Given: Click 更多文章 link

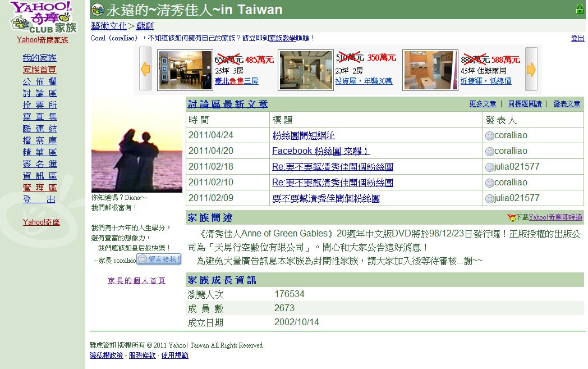Looking at the screenshot, I should [483, 104].
